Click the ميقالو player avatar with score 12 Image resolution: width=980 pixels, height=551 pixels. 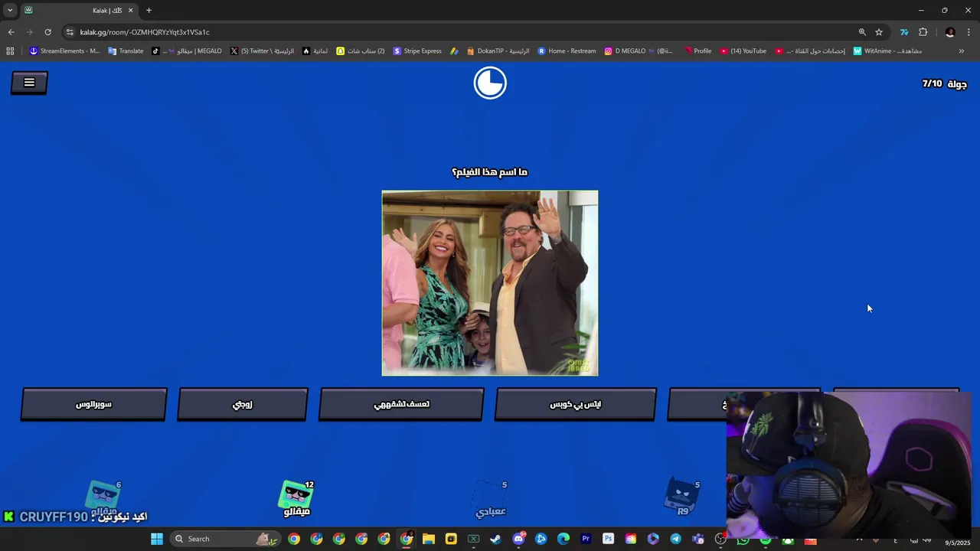click(297, 496)
